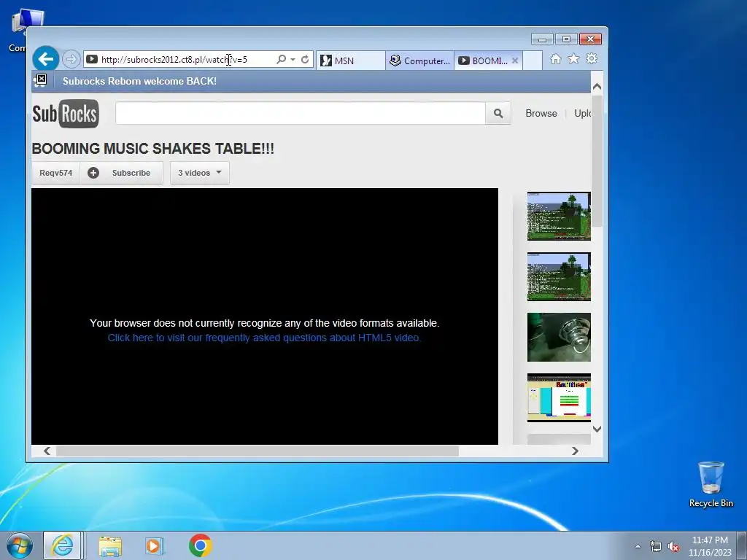Screen dimensions: 747x560
Task: Maximize the Internet Explorer window
Action: [x=566, y=39]
